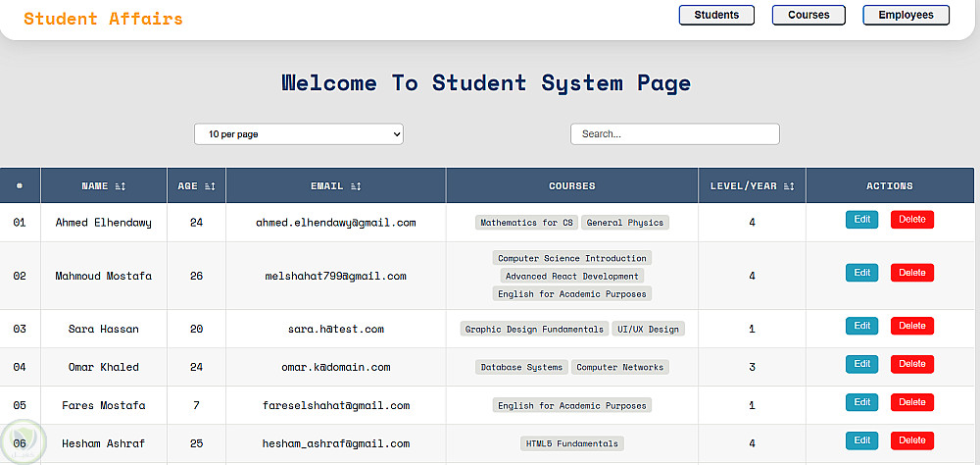Delete Sara Hassan's record
Viewport: 980px width, 465px height.
911,326
